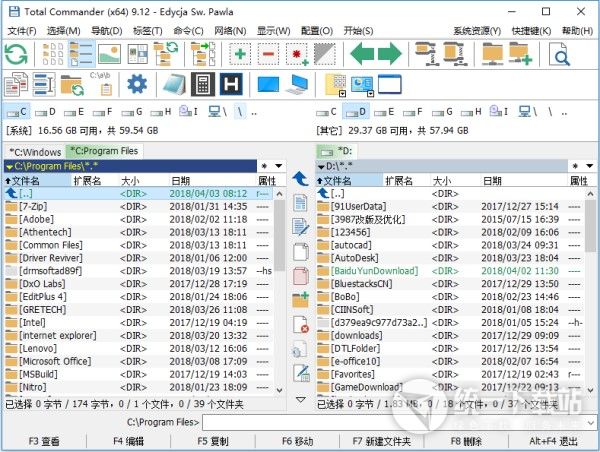Open the notepad icon in second toolbar
This screenshot has height=452, width=600.
coord(174,84)
